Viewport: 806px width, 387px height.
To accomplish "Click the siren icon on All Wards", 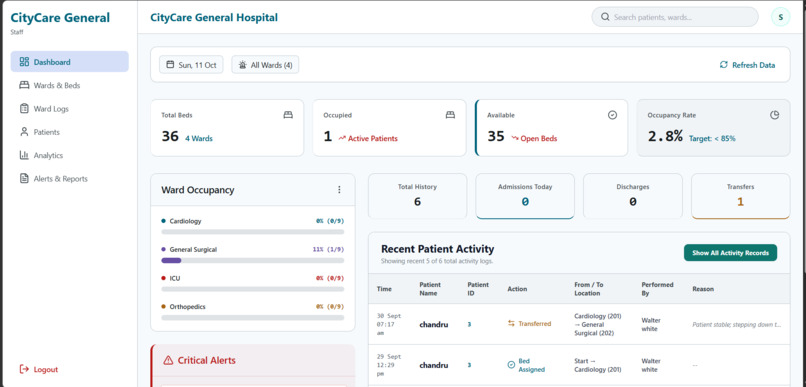I will [x=243, y=65].
